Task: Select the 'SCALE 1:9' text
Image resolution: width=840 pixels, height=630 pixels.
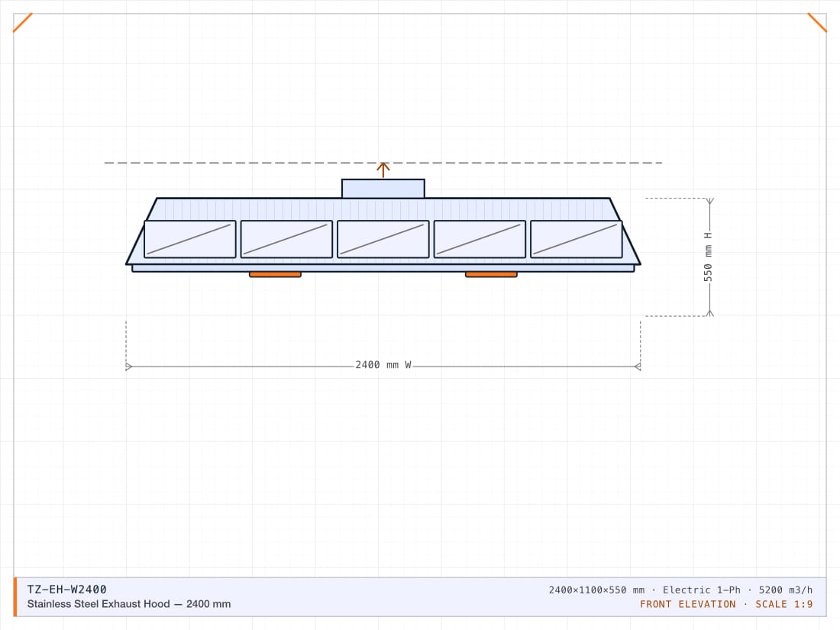Action: coord(783,604)
